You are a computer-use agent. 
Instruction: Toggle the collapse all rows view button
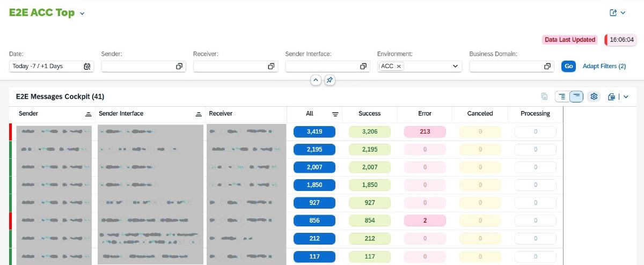click(x=576, y=97)
